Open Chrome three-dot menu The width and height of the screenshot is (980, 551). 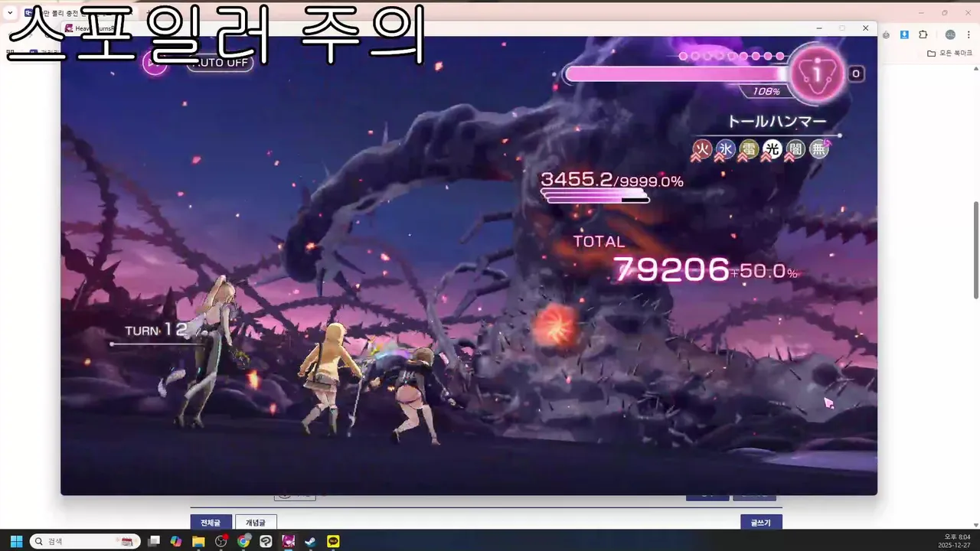[969, 34]
